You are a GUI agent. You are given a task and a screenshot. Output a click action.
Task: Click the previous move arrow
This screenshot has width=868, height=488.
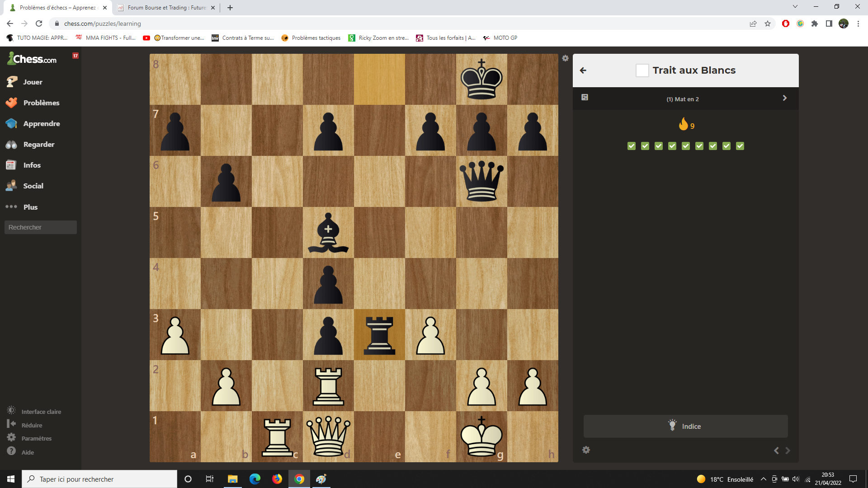tap(776, 450)
